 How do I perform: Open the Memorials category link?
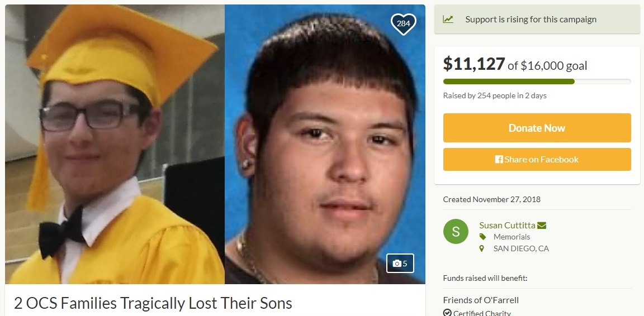coord(512,237)
